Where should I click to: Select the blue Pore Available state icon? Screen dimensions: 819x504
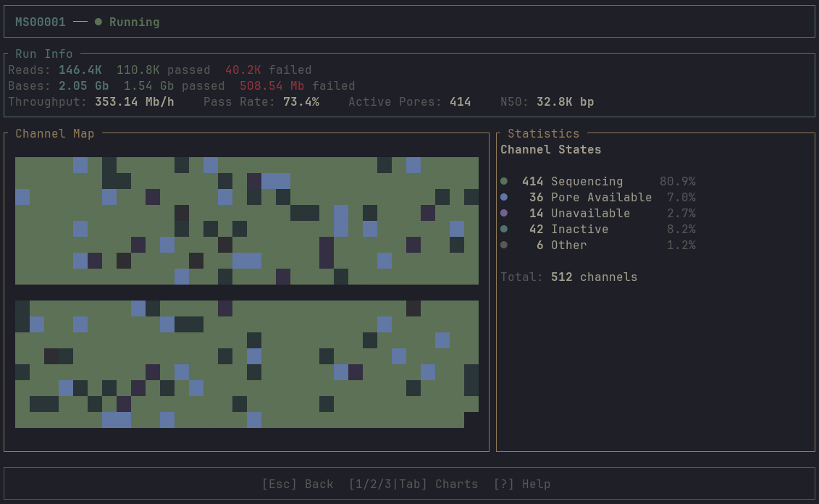coord(505,197)
